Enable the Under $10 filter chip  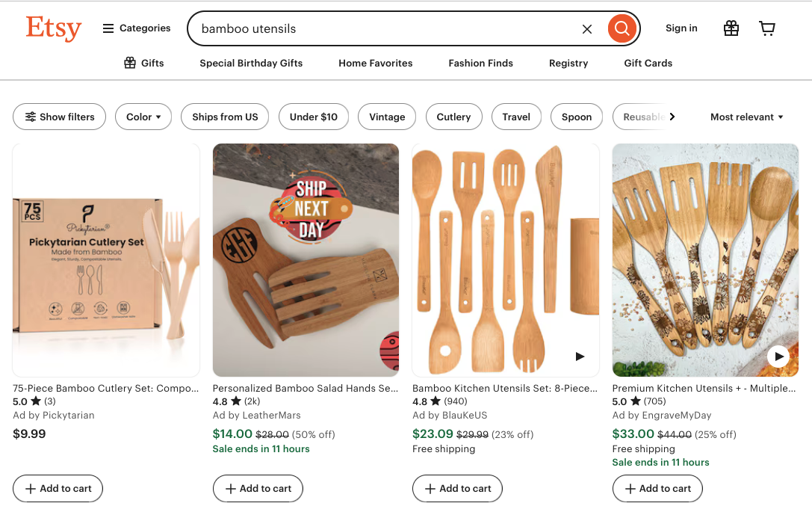tap(314, 117)
